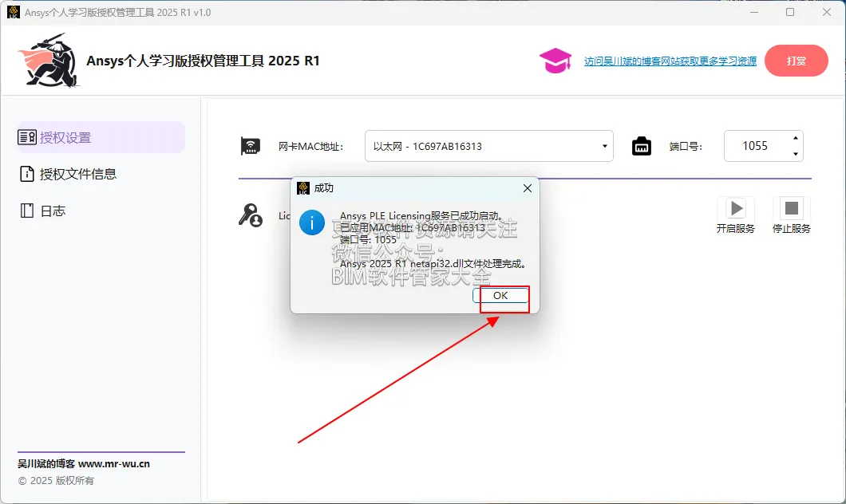Close the 成功 dialog with X
The image size is (846, 504).
(x=527, y=188)
